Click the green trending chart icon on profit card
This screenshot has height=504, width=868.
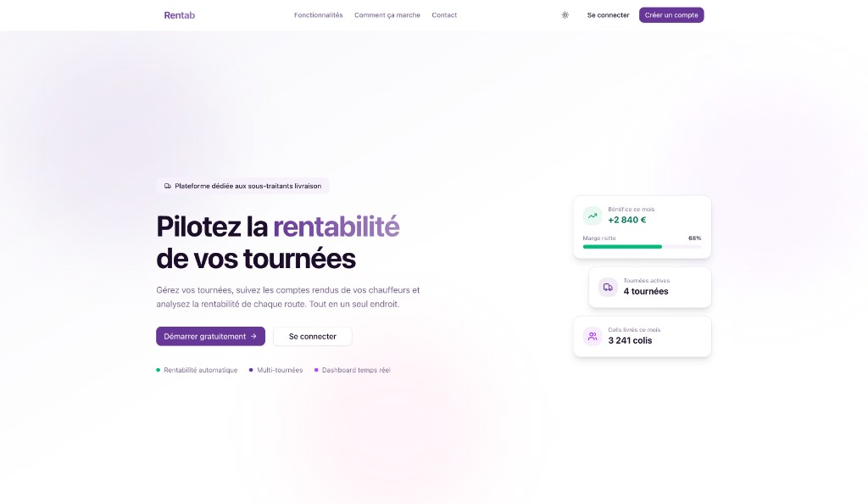pos(593,216)
